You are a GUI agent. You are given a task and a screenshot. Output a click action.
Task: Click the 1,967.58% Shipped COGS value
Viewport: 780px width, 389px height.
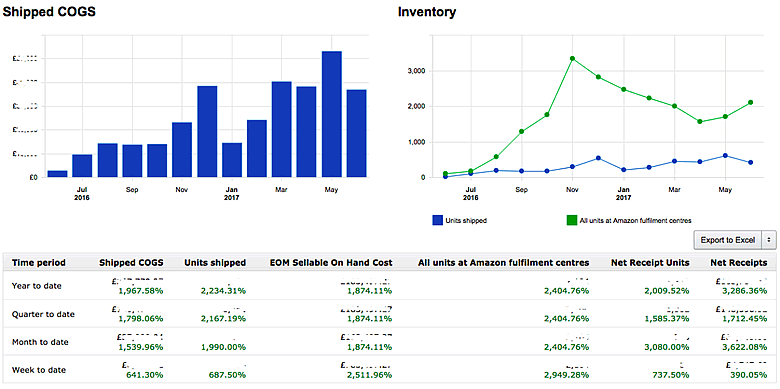point(141,291)
